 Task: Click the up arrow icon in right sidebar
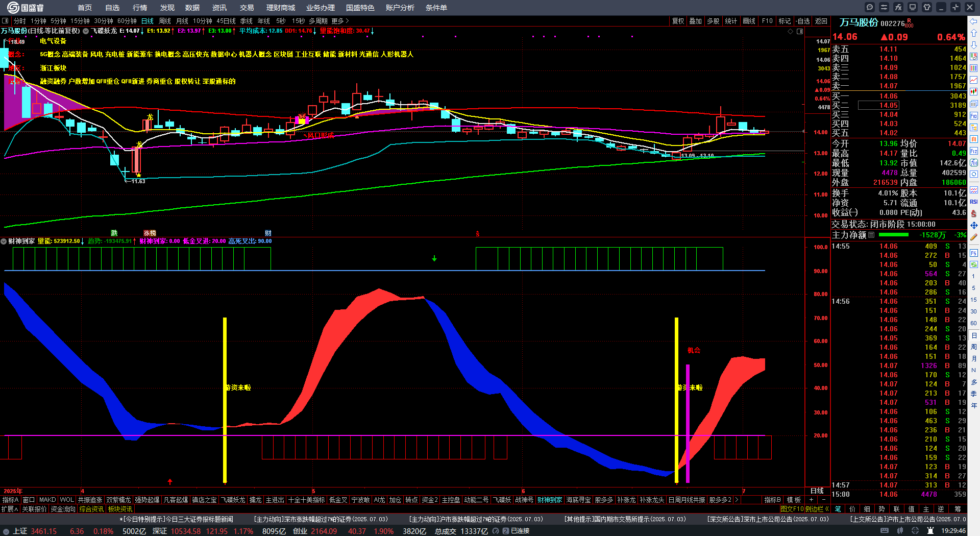coord(974,33)
